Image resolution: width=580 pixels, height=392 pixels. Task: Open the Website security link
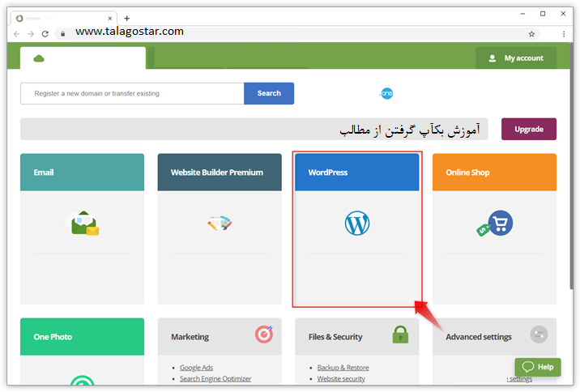tap(341, 379)
